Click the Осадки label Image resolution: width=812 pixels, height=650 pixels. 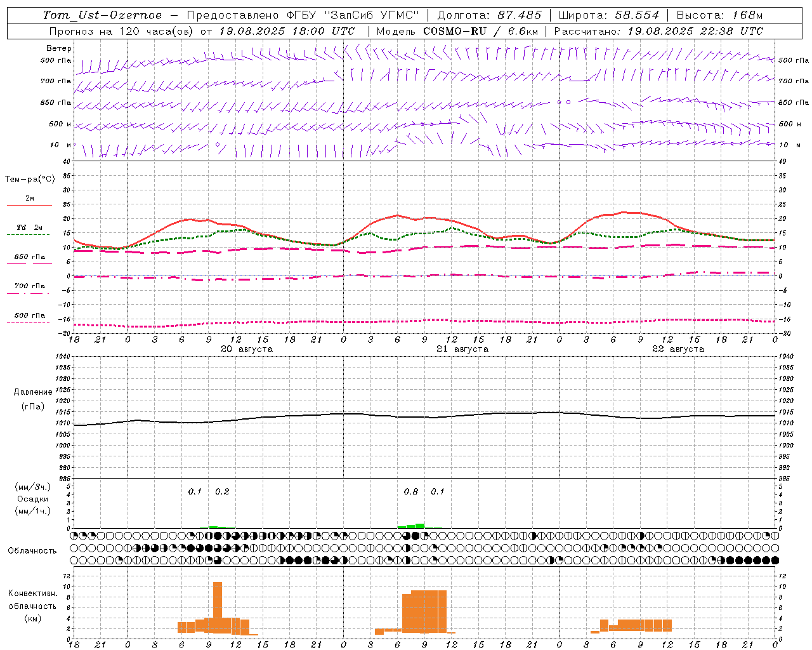[x=33, y=499]
